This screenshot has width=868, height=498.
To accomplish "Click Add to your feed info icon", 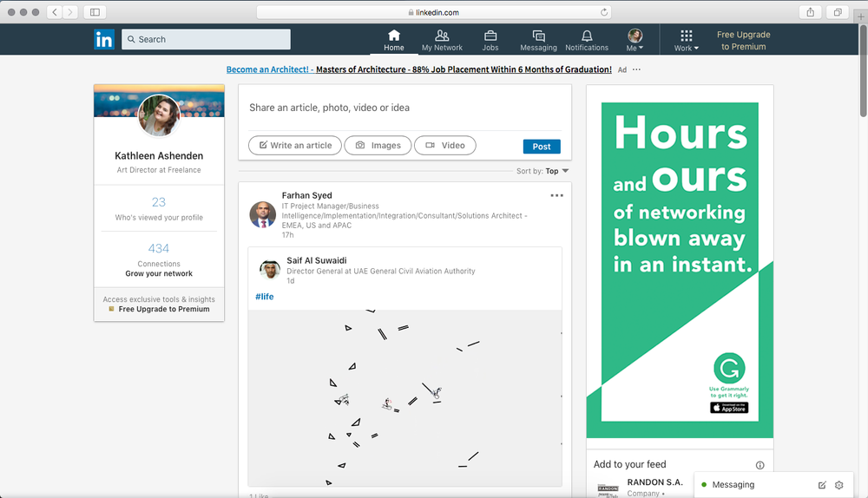I will (x=760, y=465).
